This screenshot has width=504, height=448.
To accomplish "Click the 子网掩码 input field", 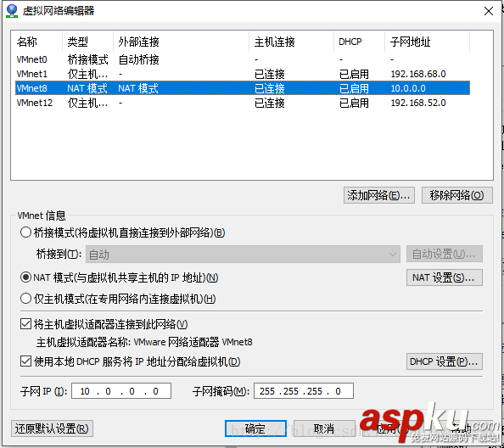I will click(x=304, y=391).
